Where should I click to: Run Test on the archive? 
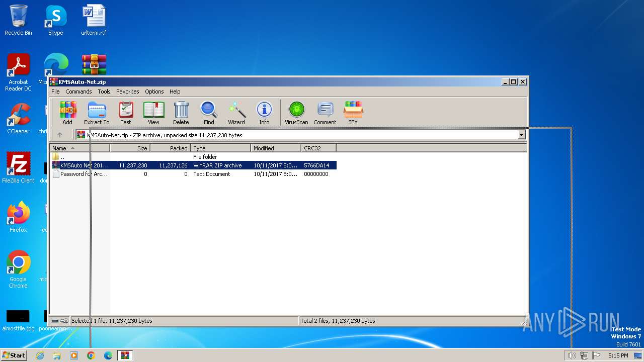pyautogui.click(x=125, y=113)
